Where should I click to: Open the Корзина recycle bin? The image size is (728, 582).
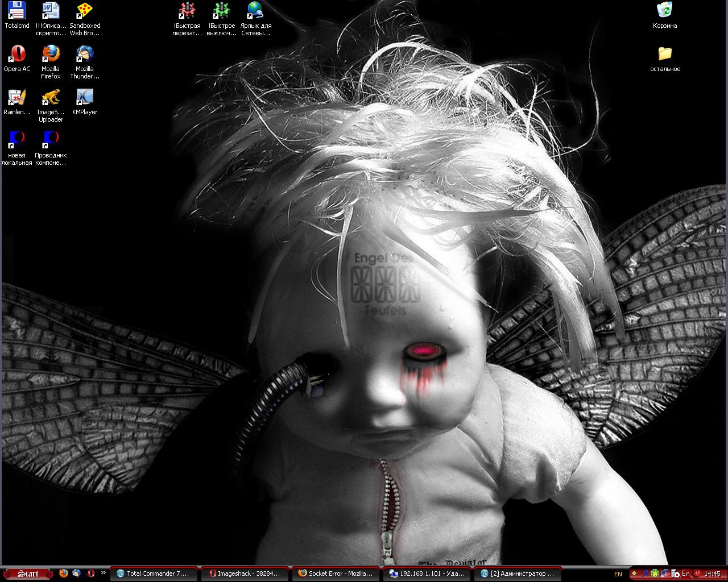click(665, 11)
